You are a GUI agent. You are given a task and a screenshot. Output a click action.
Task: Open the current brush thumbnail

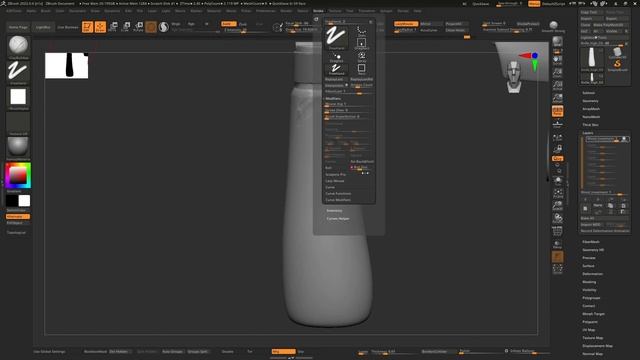pos(18,45)
